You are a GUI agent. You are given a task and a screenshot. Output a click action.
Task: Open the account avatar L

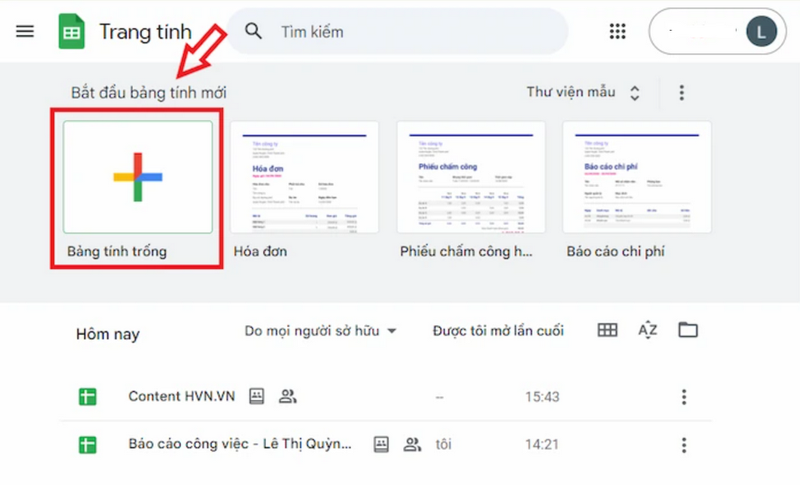(x=761, y=32)
